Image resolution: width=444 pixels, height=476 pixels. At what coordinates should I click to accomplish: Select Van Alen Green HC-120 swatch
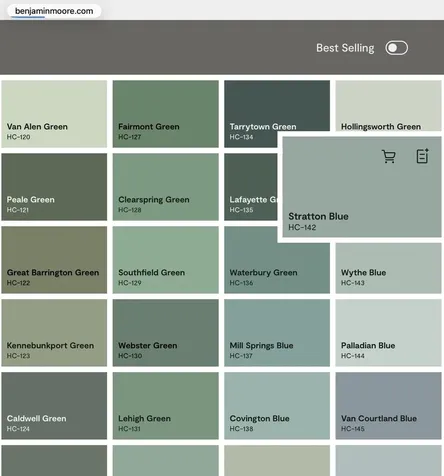54,114
